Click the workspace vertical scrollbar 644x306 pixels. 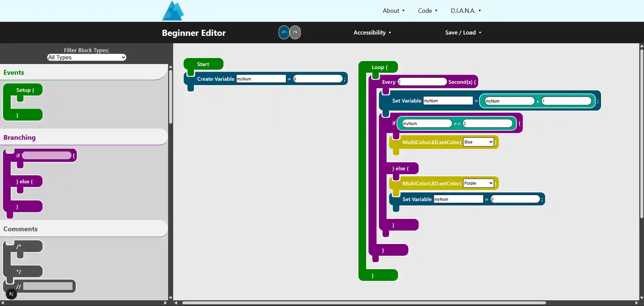(x=641, y=134)
